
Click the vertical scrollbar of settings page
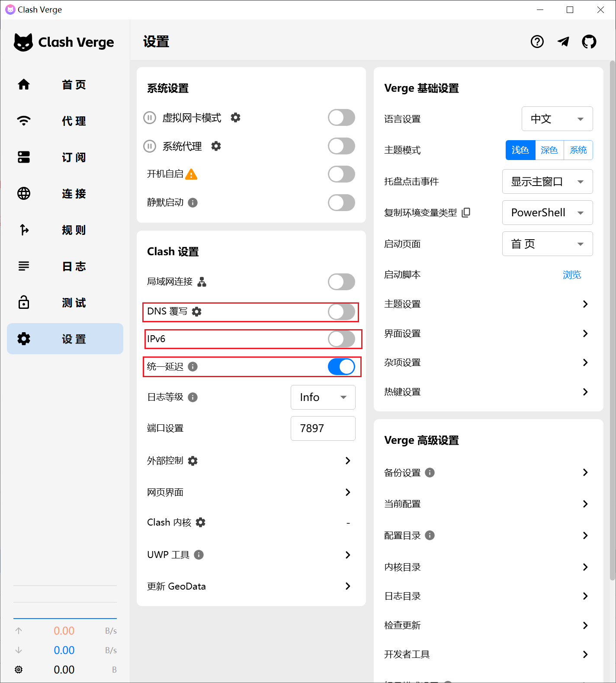612,321
